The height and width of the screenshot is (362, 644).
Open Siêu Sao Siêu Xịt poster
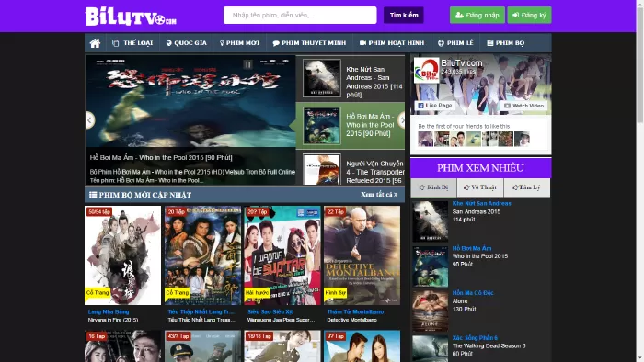click(x=282, y=255)
